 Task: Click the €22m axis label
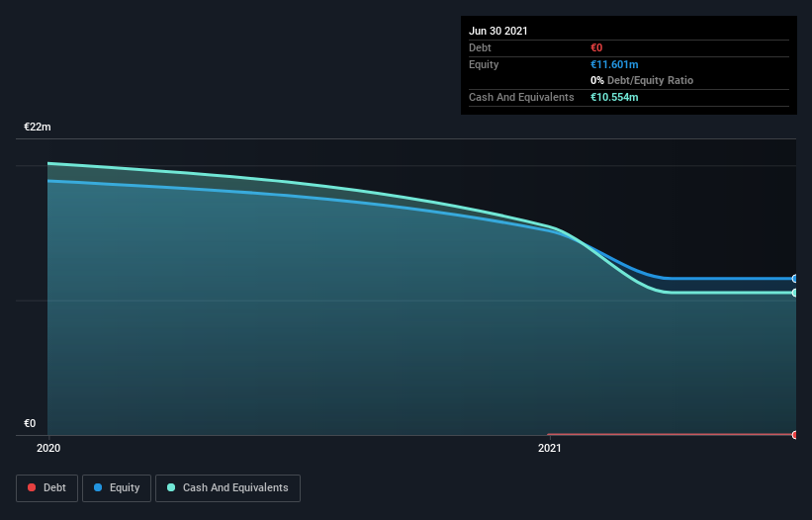[x=38, y=127]
